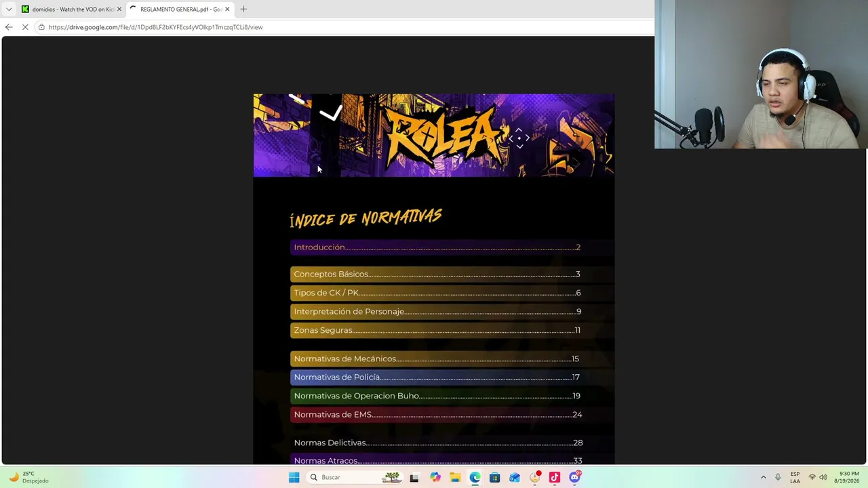This screenshot has height=488, width=868.
Task: Stop loading the current page
Action: [25, 27]
